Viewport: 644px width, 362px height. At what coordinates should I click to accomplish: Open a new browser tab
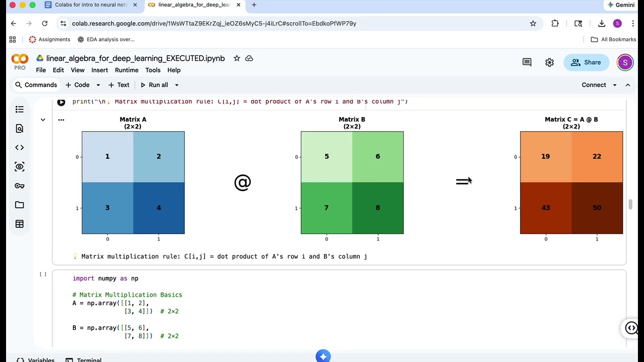coord(254,5)
